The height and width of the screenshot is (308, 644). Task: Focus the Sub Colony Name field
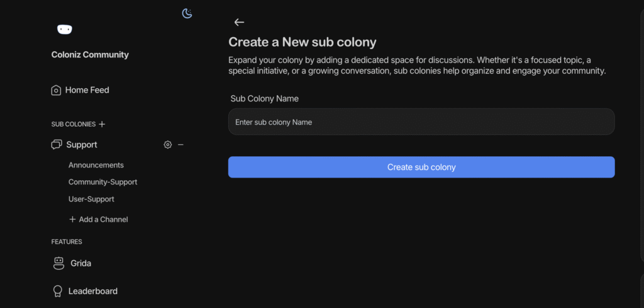pos(421,122)
